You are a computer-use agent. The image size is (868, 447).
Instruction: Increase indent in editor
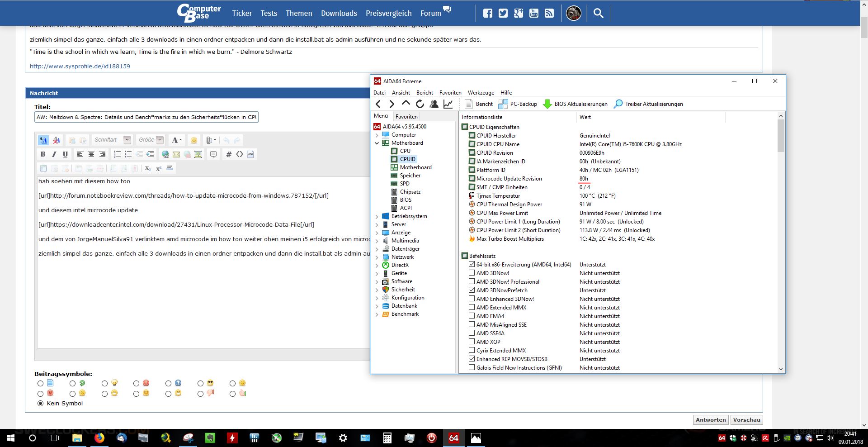click(x=150, y=154)
